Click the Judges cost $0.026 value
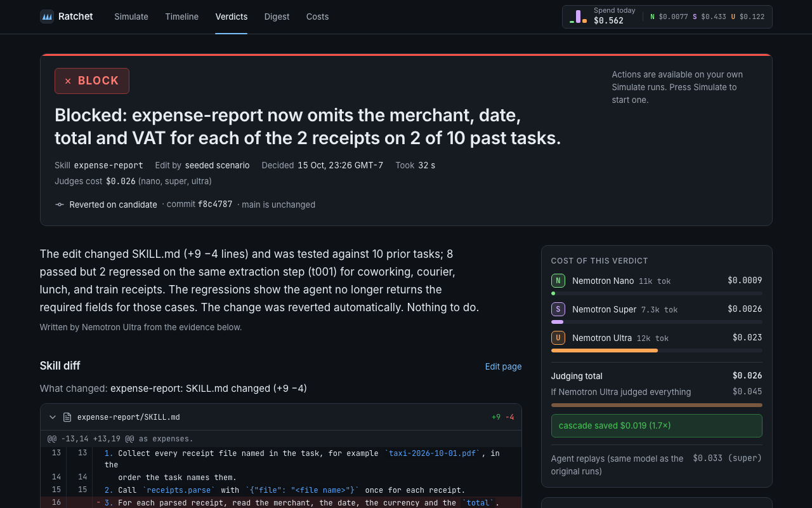The image size is (812, 508). (x=121, y=181)
